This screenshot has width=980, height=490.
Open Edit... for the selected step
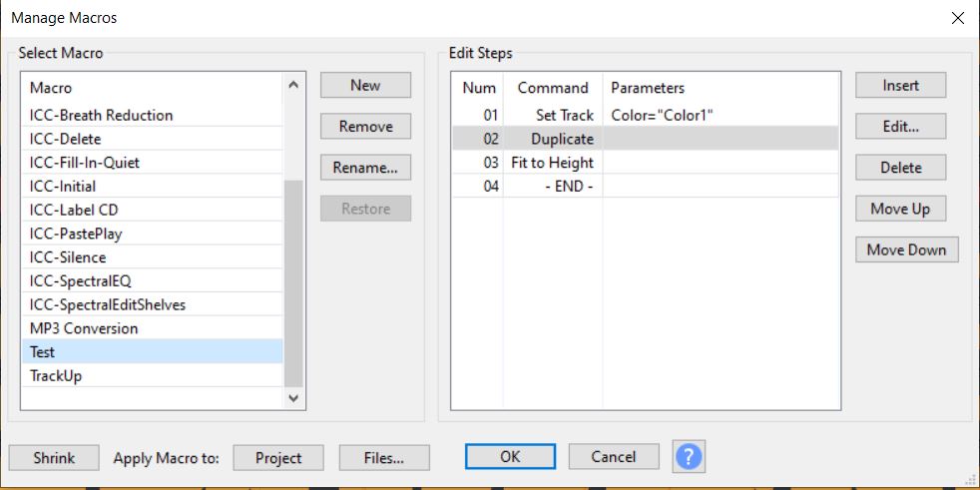click(x=900, y=127)
